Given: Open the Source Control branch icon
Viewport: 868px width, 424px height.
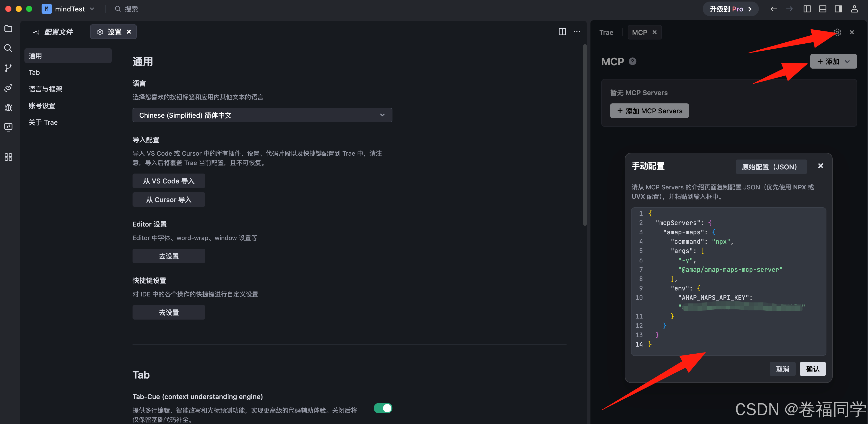Looking at the screenshot, I should (8, 68).
